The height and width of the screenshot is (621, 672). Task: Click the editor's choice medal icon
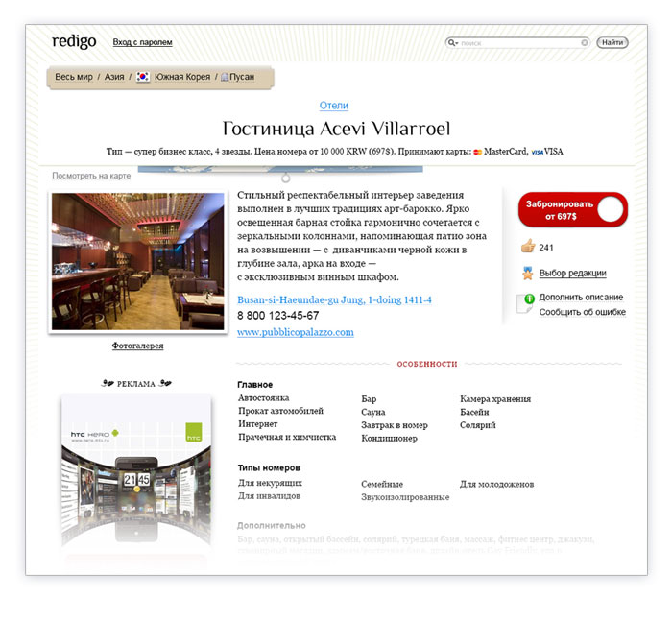[528, 273]
